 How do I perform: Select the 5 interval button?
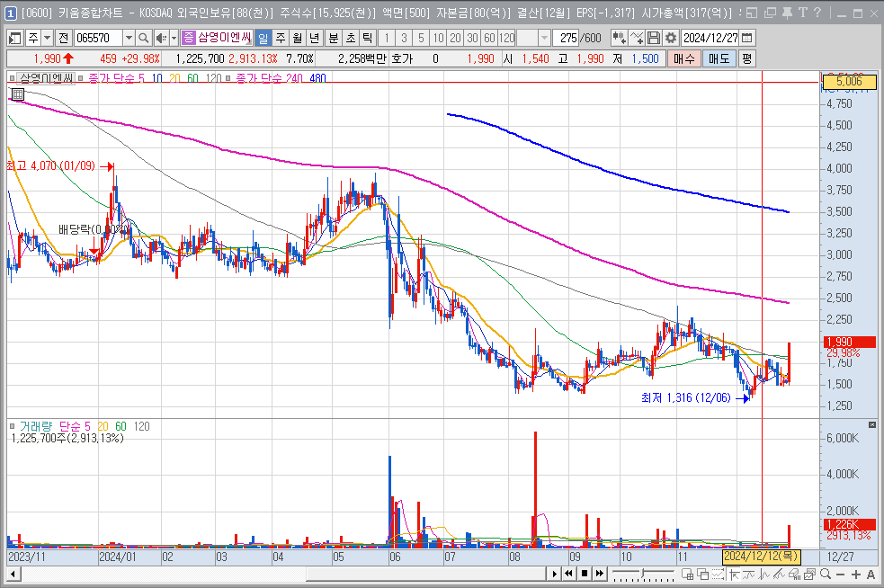[x=421, y=38]
